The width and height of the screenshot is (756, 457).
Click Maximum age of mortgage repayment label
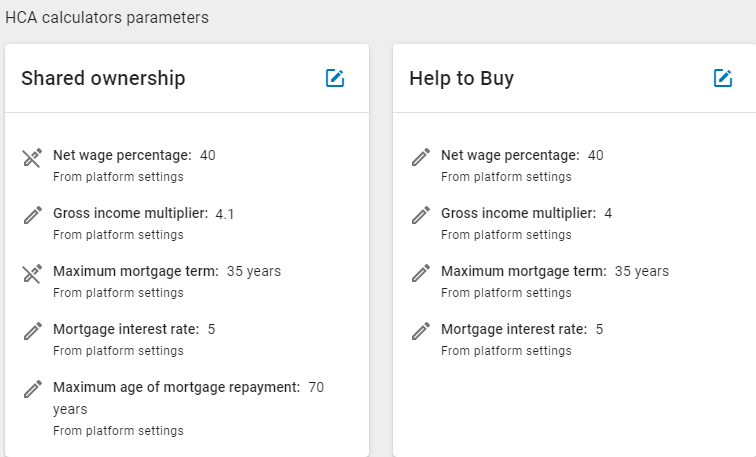[176, 387]
